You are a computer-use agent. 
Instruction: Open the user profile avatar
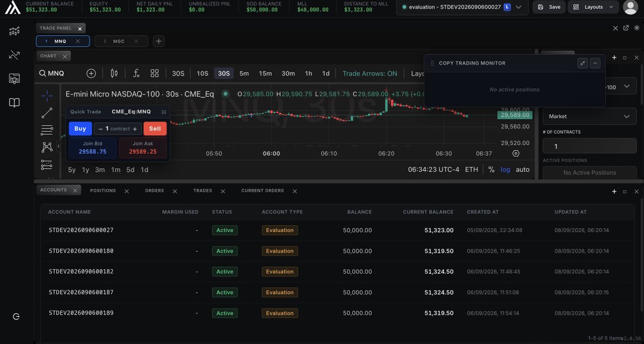click(631, 7)
